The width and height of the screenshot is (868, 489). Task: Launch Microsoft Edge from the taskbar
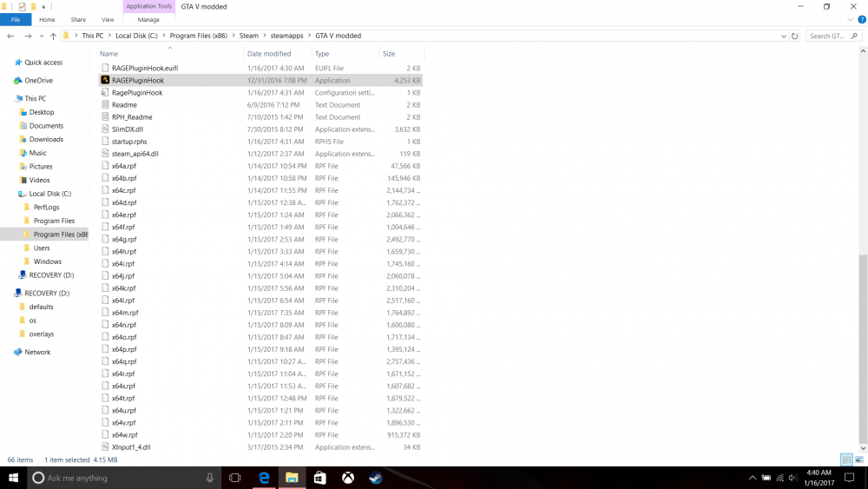pos(264,478)
